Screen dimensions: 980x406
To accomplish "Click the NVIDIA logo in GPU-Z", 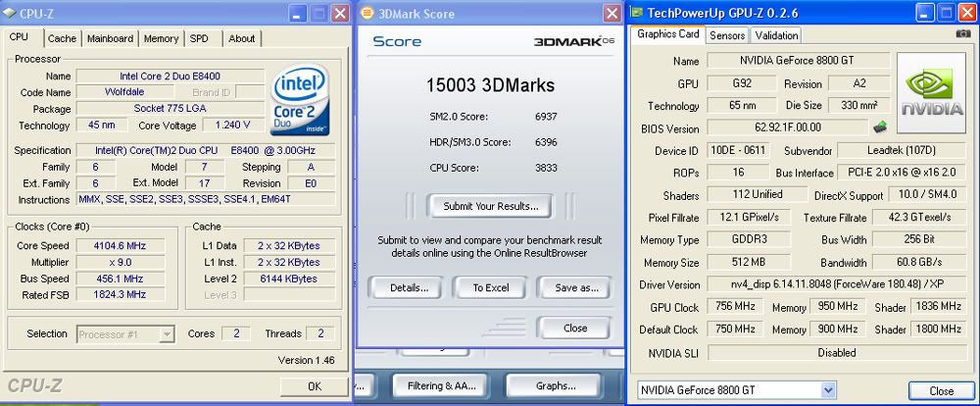I will pos(929,92).
